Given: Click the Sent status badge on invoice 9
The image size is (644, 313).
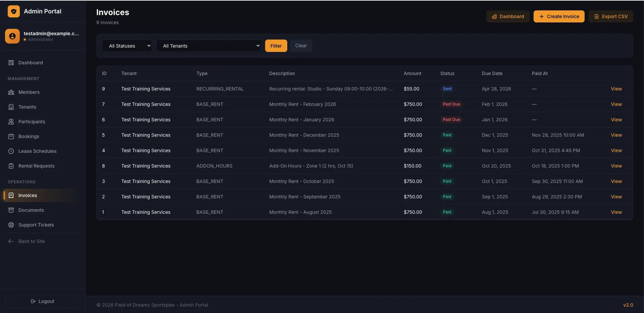Looking at the screenshot, I should click(448, 89).
